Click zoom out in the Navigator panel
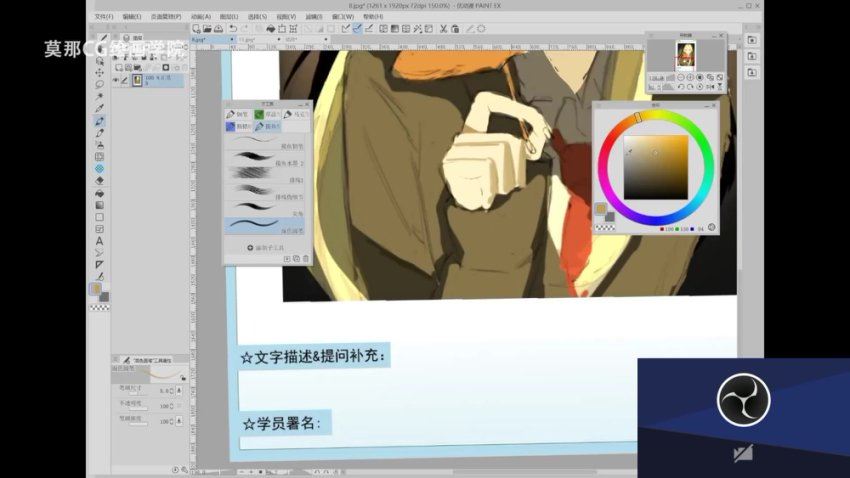This screenshot has height=478, width=850. [681, 77]
